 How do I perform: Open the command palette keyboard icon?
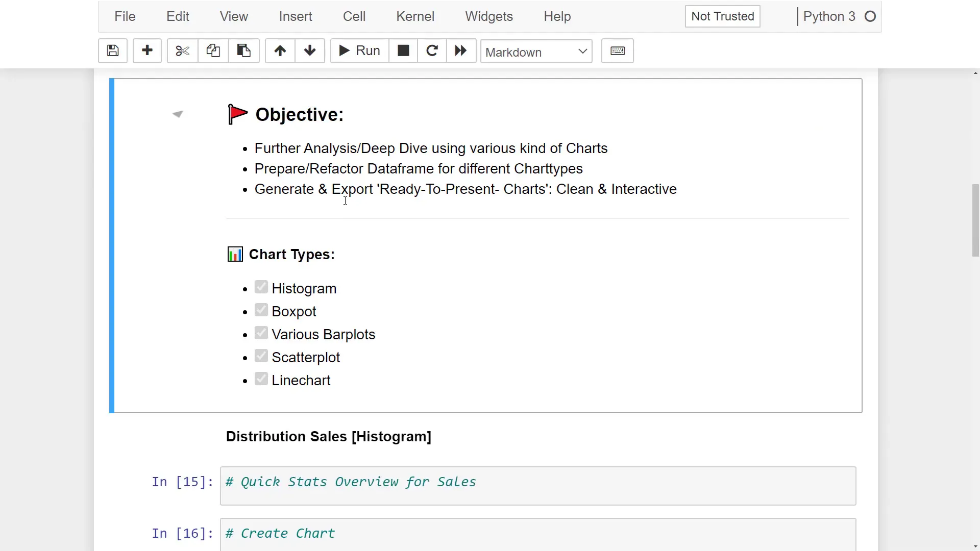(617, 51)
